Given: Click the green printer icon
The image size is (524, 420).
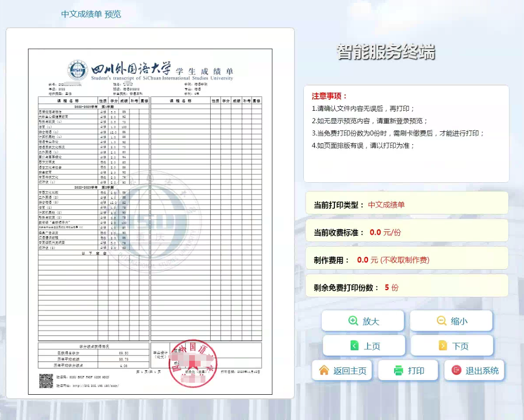Looking at the screenshot, I should pyautogui.click(x=398, y=370).
